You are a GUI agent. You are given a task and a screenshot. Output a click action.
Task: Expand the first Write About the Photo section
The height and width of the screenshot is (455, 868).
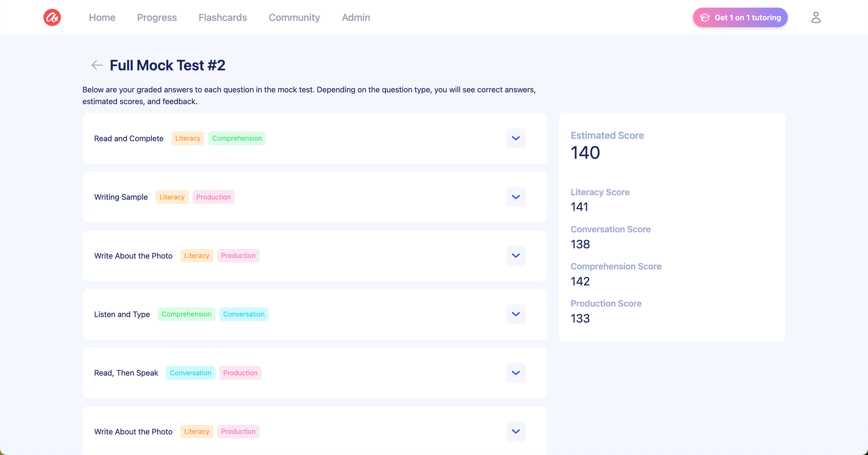click(x=516, y=256)
